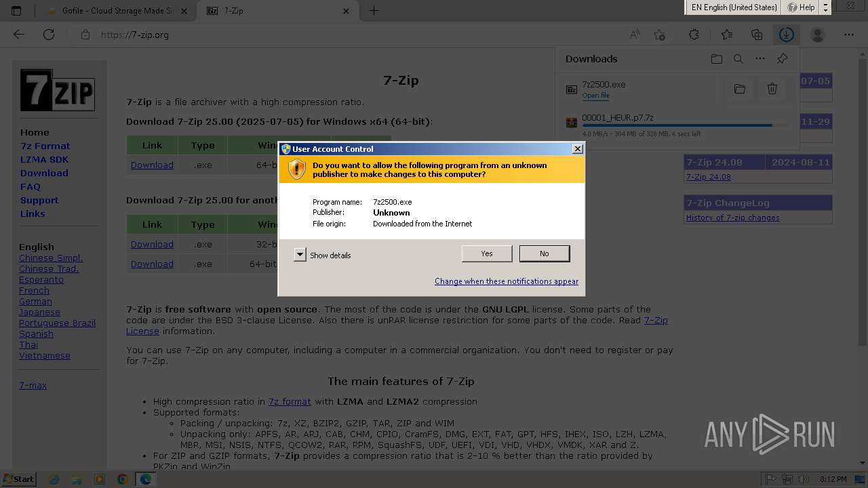Open the LZMA SDK sidebar link
This screenshot has height=488, width=868.
[x=44, y=159]
